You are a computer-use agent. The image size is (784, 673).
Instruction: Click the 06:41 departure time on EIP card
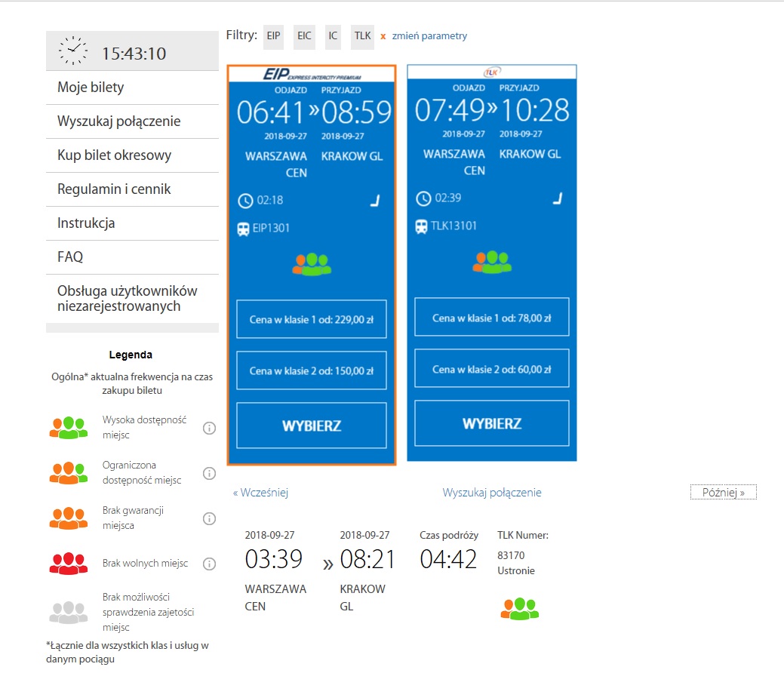[270, 112]
